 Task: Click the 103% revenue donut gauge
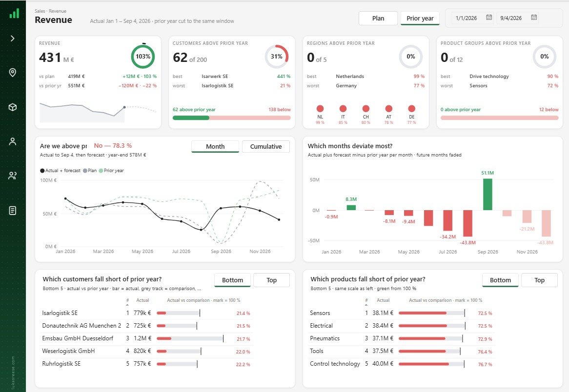pos(143,57)
